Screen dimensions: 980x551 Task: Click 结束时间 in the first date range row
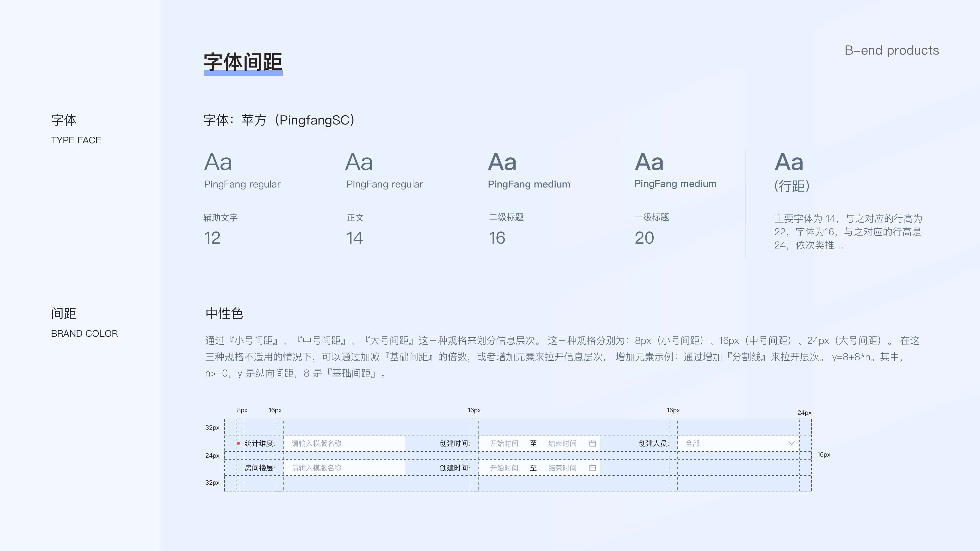coord(562,443)
